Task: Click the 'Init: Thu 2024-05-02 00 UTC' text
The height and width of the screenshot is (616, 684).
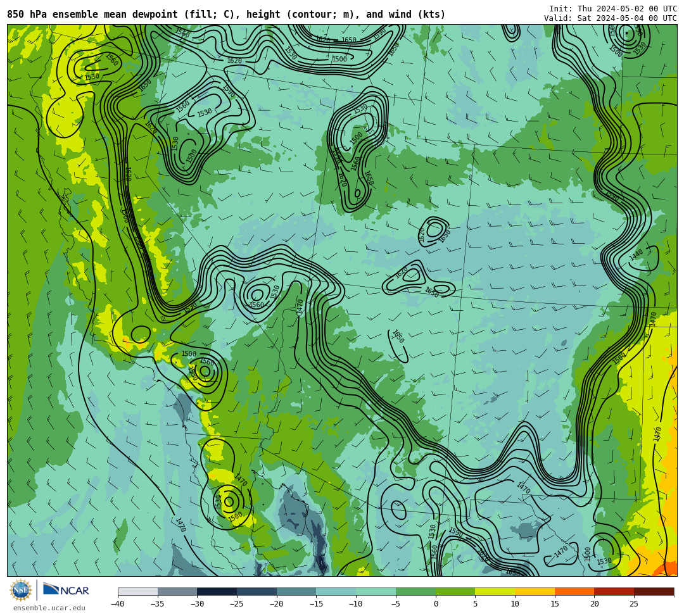Action: tap(613, 9)
